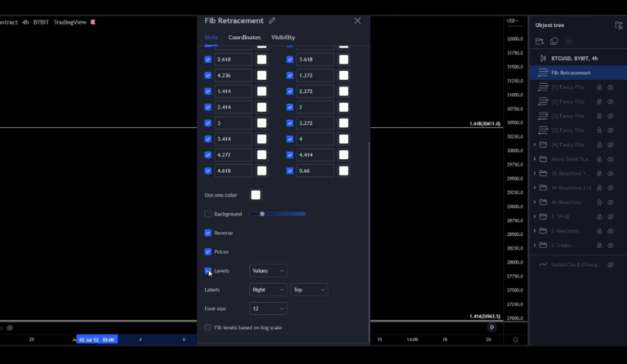Open the Font size dropdown
Viewport: 627px width, 364px height.
(268, 309)
